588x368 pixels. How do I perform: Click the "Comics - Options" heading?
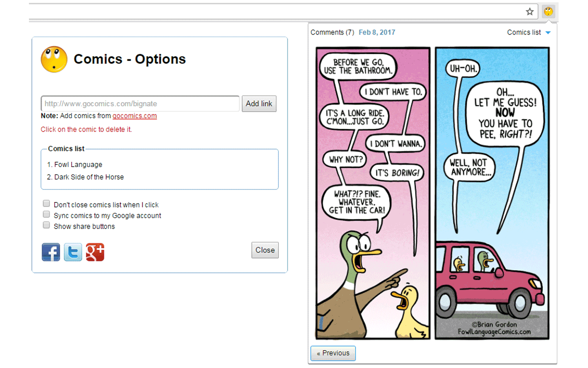(130, 59)
